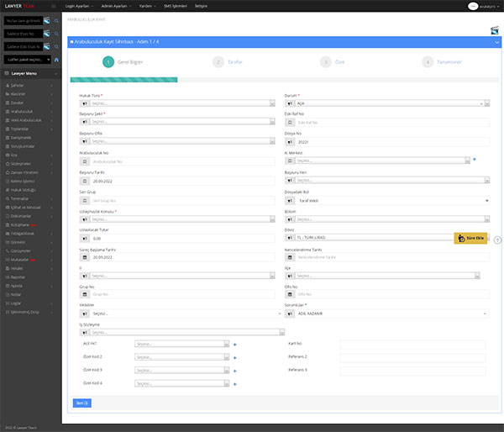Click the search icon beside first sidebar search box
504x432 pixels.
tap(56, 21)
